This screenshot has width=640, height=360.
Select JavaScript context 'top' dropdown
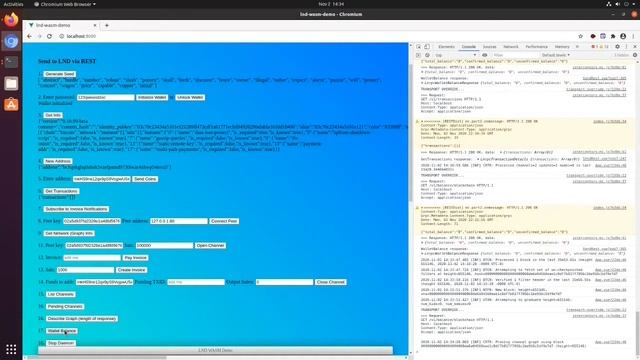[x=456, y=55]
